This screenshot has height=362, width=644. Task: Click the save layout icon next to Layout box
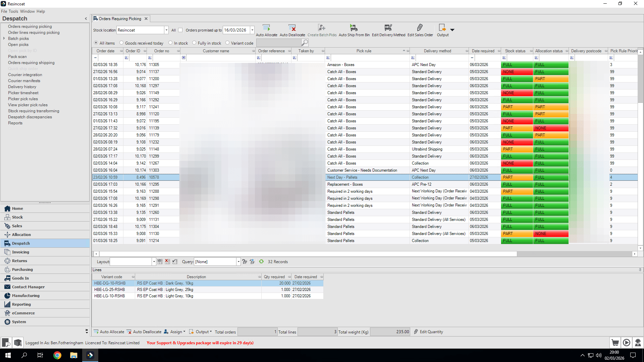(x=160, y=262)
